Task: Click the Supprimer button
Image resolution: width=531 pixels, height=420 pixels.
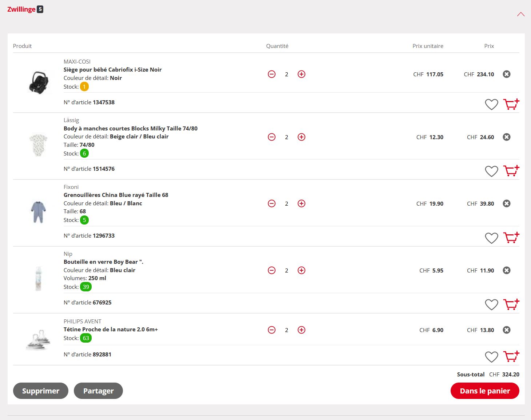Action: pyautogui.click(x=41, y=391)
